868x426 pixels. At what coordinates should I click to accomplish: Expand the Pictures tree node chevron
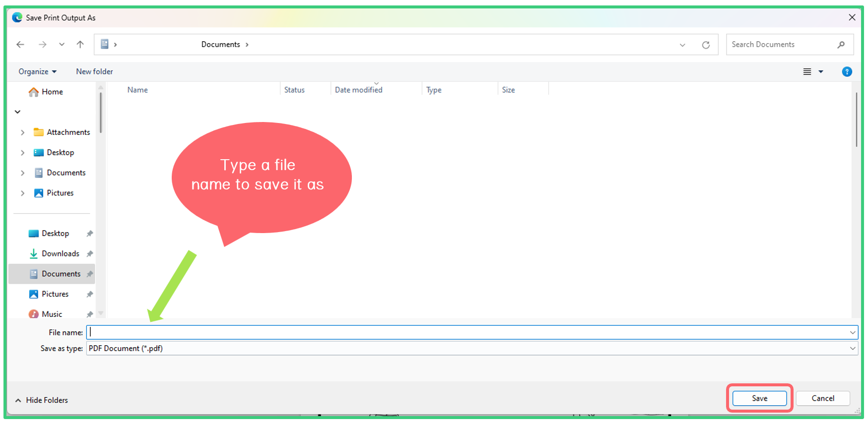(x=22, y=193)
